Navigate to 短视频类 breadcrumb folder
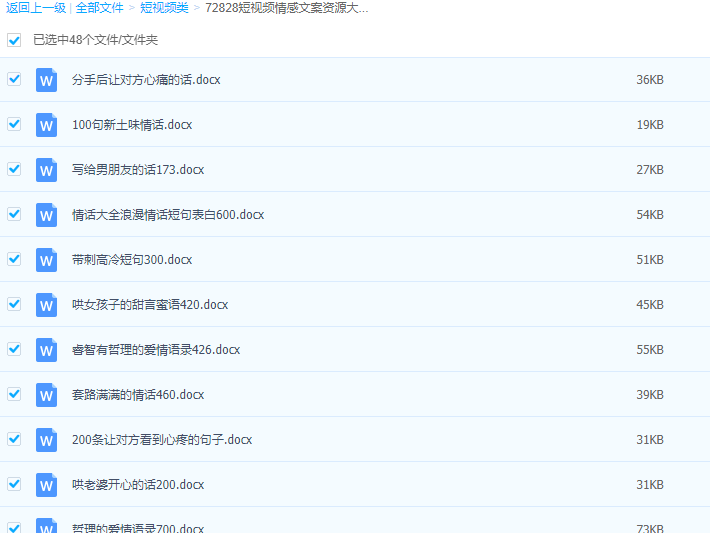Screen dimensions: 710x533 [x=164, y=8]
